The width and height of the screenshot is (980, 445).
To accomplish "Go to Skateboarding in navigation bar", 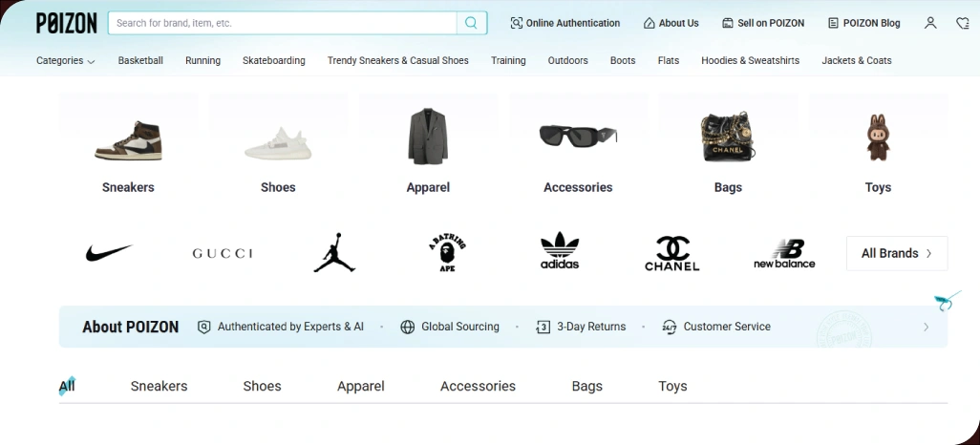I will 274,60.
